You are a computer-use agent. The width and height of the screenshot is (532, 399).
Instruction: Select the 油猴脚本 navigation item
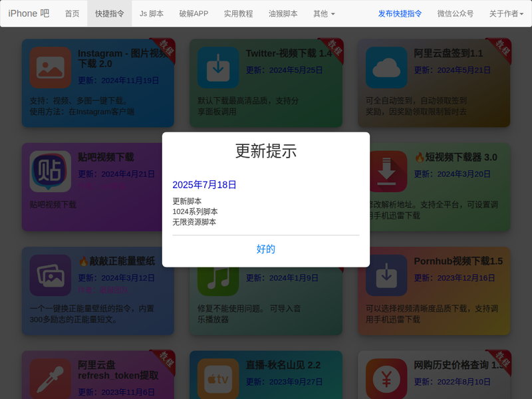point(283,13)
